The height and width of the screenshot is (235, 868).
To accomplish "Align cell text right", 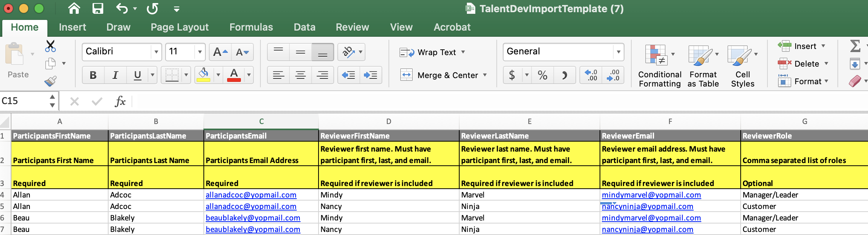I will pos(323,75).
